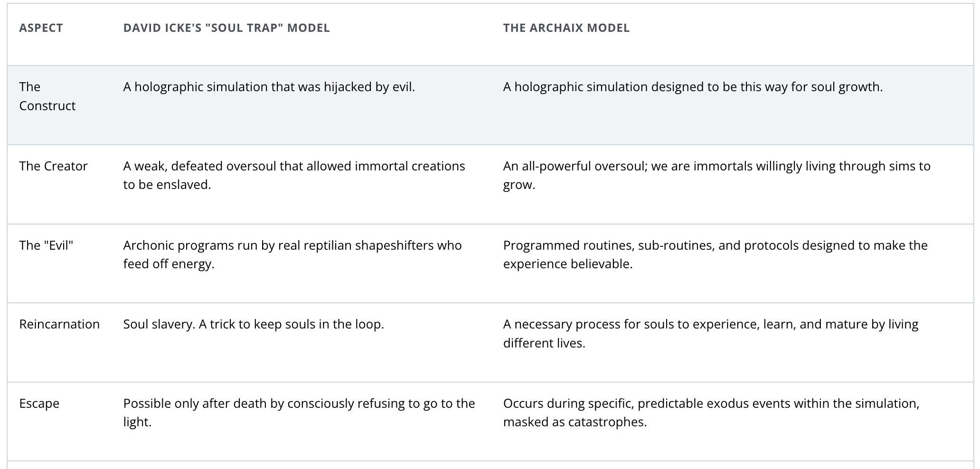
Task: Click the ASPECT column header
Action: (41, 28)
